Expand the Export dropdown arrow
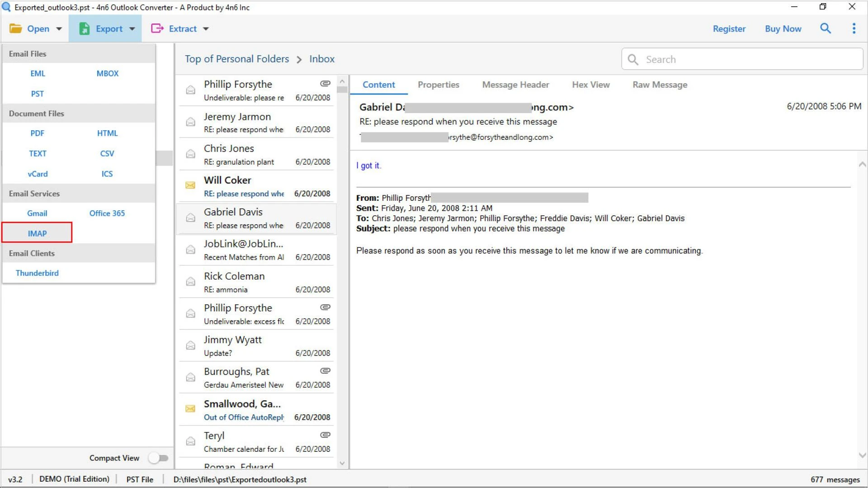This screenshot has width=868, height=488. pos(132,28)
